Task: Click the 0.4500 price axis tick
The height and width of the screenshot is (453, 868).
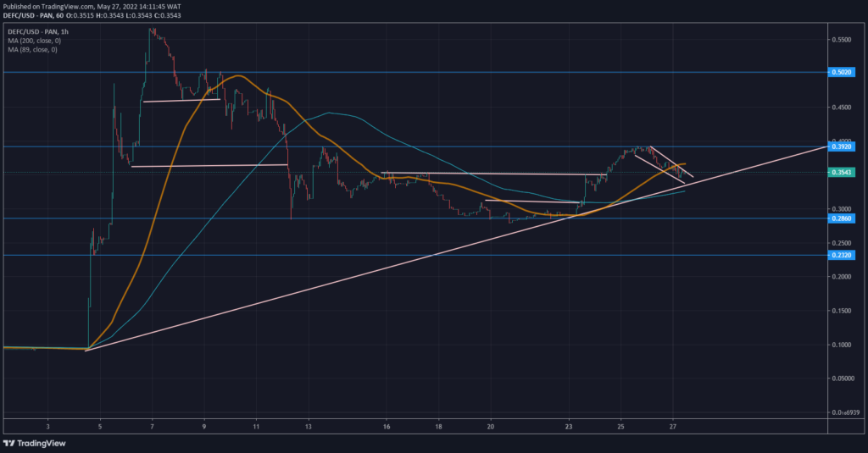Action: (x=842, y=108)
